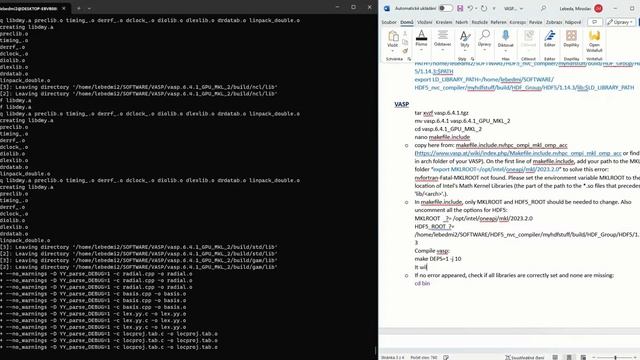Screen dimensions: 640x360
Task: Click the "nano makefile.include" line
Action: (442, 137)
